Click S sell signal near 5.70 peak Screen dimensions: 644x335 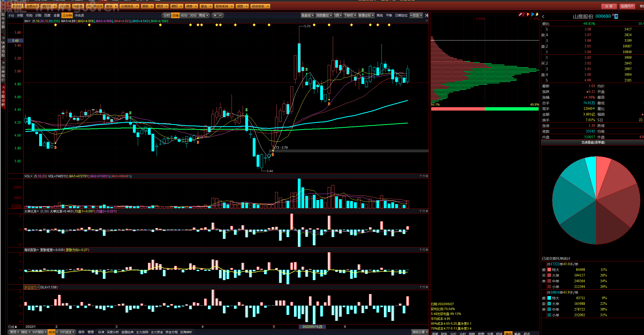click(307, 69)
